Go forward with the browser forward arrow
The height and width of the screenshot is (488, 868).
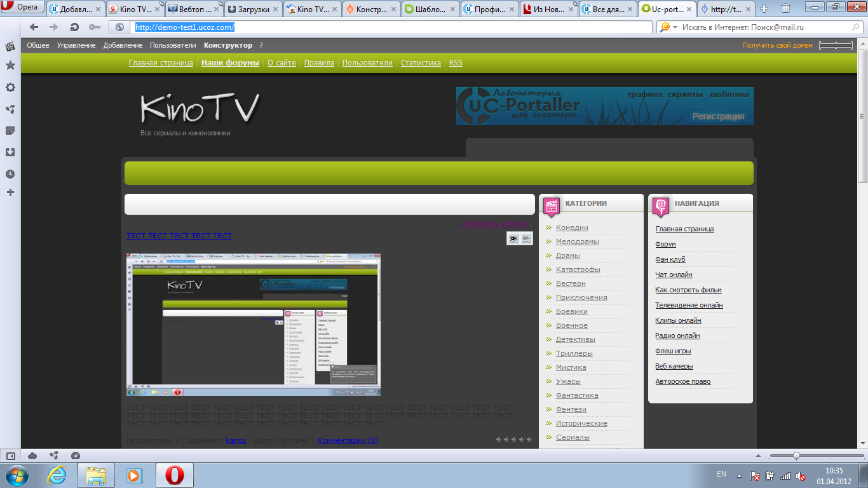pyautogui.click(x=54, y=27)
